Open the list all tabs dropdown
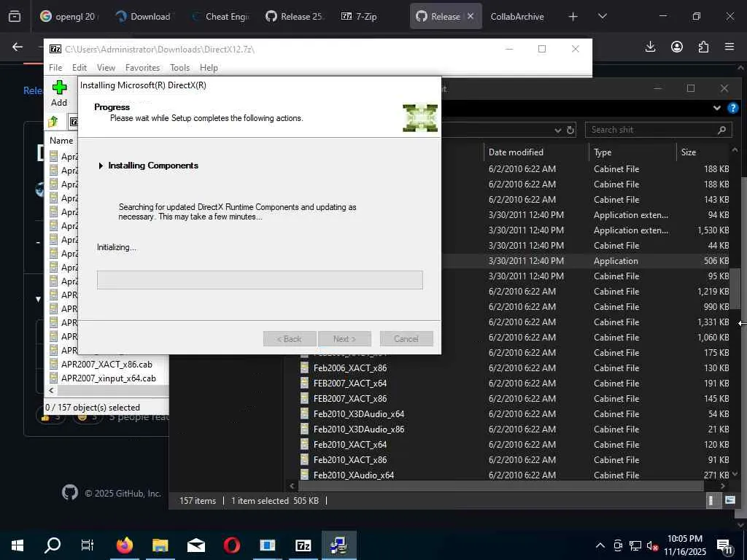 (x=602, y=16)
